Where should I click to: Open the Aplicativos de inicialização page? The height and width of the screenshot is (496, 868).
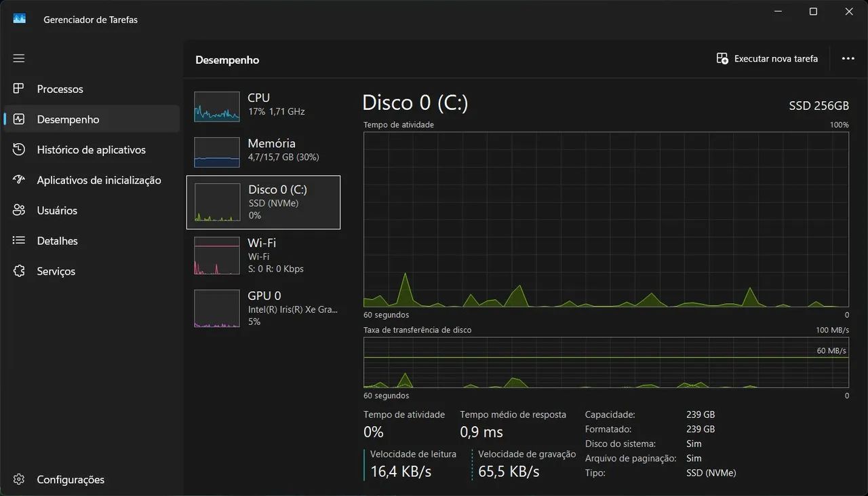click(92, 180)
